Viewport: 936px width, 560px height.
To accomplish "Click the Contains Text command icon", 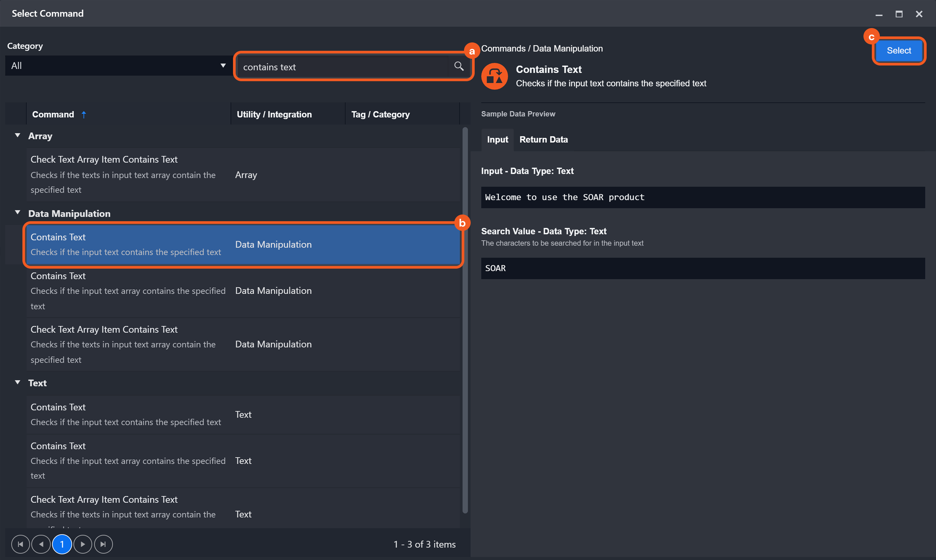I will coord(494,77).
